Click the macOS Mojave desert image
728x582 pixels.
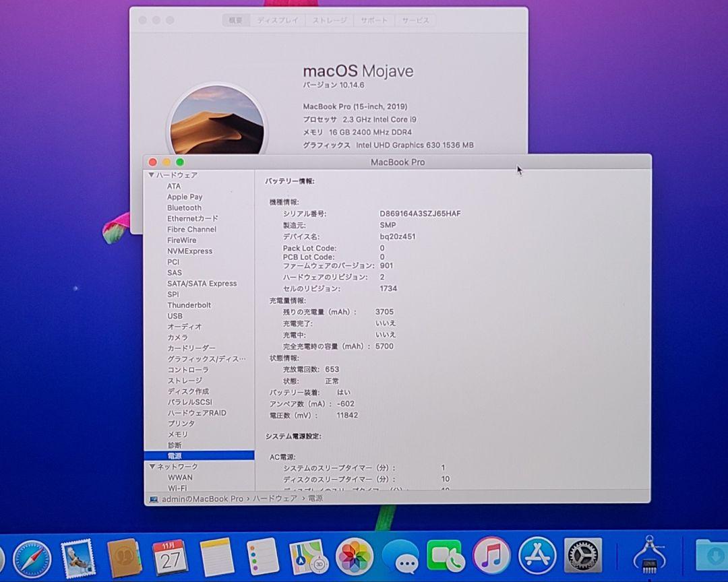pyautogui.click(x=217, y=121)
